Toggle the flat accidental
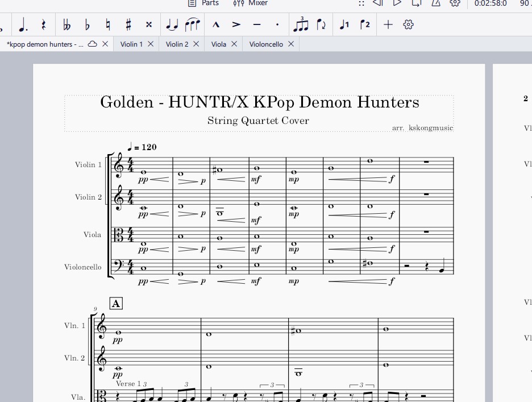The image size is (532, 402). click(87, 25)
